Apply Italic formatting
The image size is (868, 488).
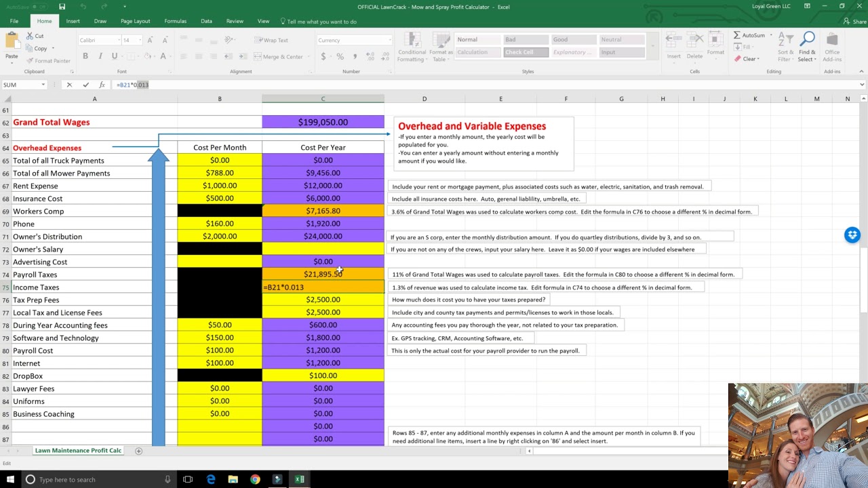[x=100, y=56]
